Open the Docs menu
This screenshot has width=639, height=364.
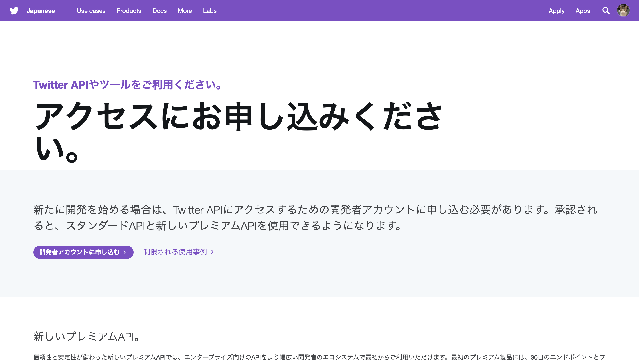pos(160,11)
